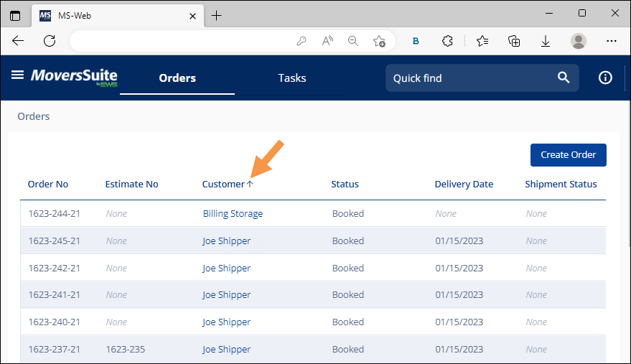Sort by the Delivery Date column
Image resolution: width=631 pixels, height=364 pixels.
click(464, 184)
